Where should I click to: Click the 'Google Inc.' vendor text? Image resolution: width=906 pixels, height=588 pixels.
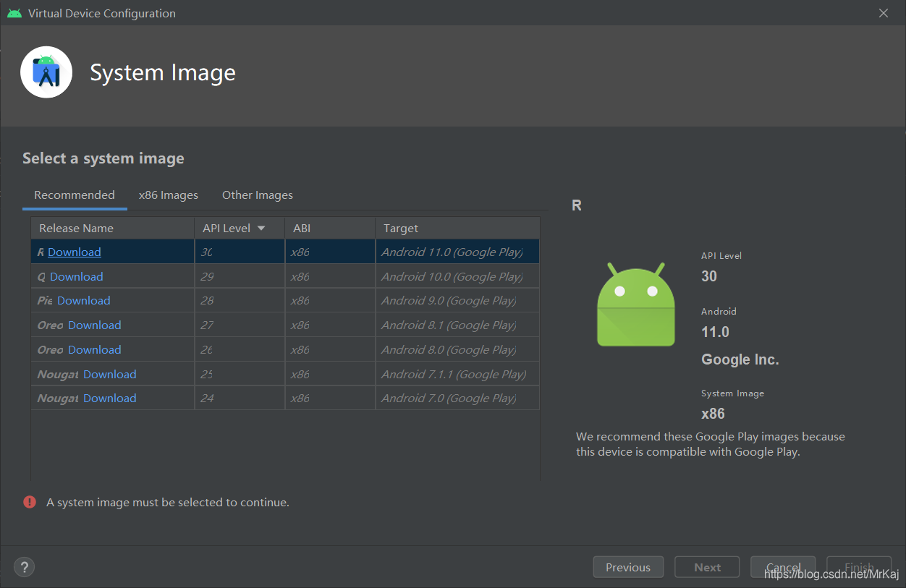(x=740, y=359)
